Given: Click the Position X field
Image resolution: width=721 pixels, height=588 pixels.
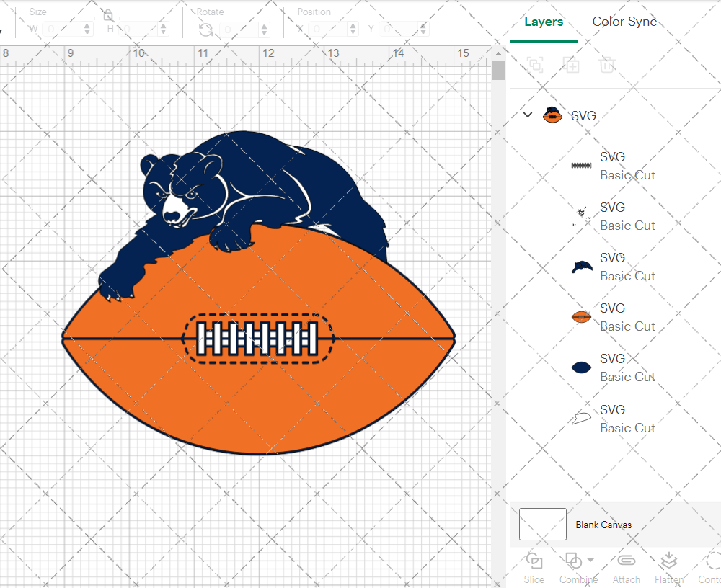Looking at the screenshot, I should pos(328,30).
